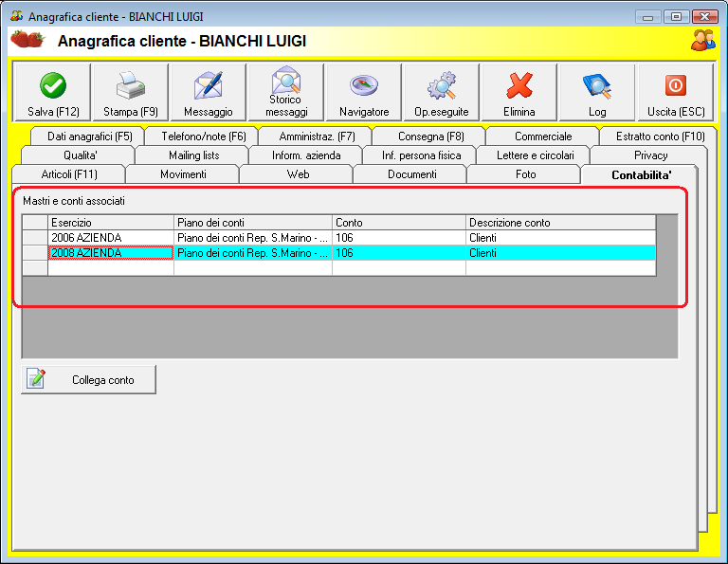The height and width of the screenshot is (564, 728).
Task: Switch to Dati anagrafici (F5) tab
Action: coord(89,136)
